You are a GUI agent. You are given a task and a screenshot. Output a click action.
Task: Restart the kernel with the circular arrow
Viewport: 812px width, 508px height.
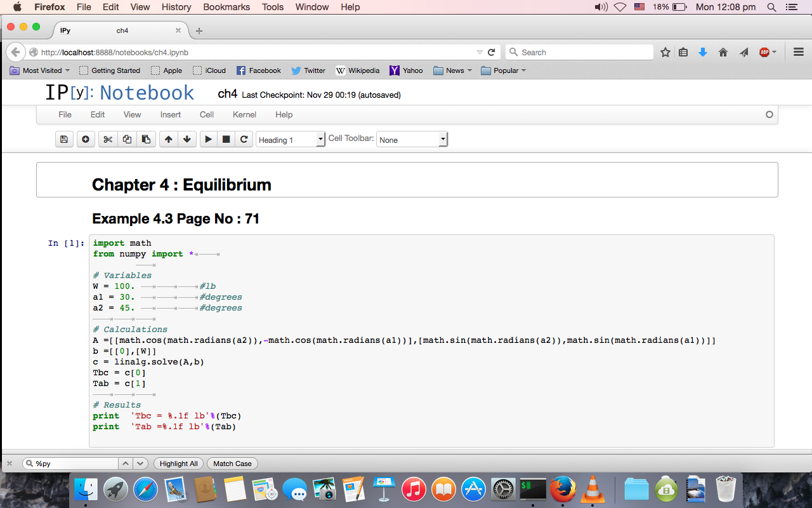(244, 140)
